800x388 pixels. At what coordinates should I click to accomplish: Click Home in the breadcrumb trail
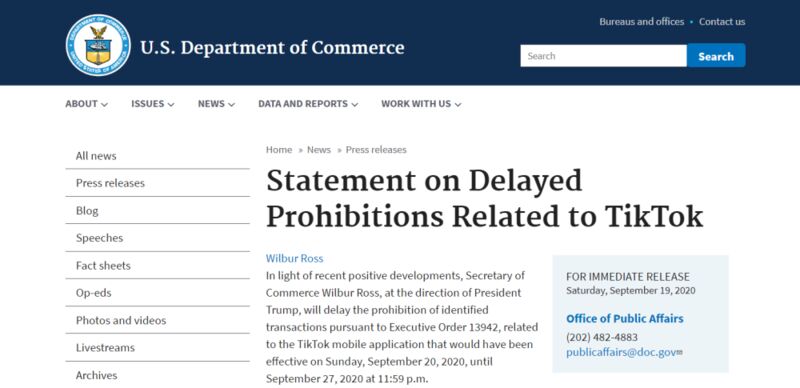tap(279, 150)
